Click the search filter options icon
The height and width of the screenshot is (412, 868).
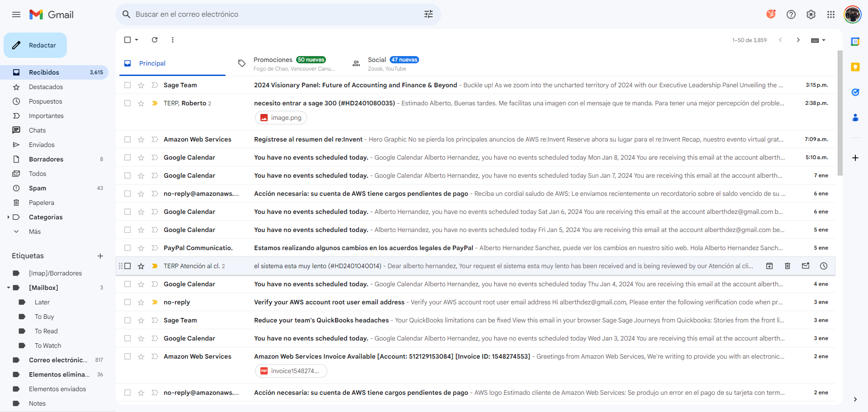point(429,14)
